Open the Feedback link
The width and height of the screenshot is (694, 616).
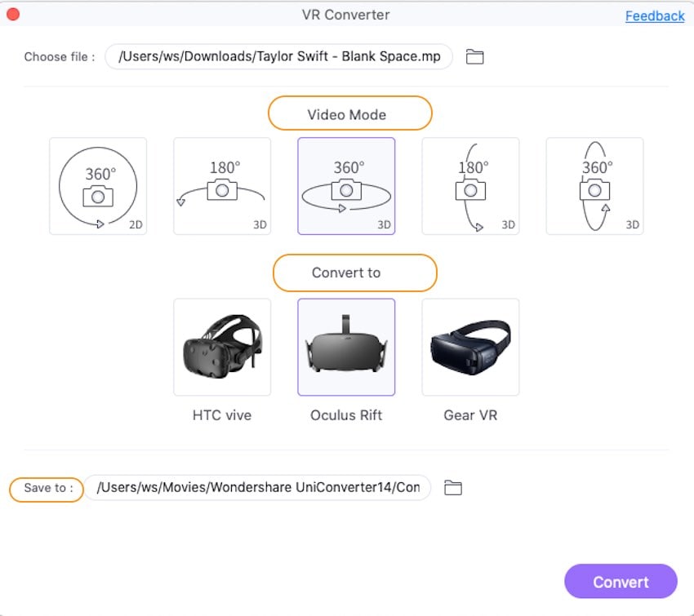(655, 16)
